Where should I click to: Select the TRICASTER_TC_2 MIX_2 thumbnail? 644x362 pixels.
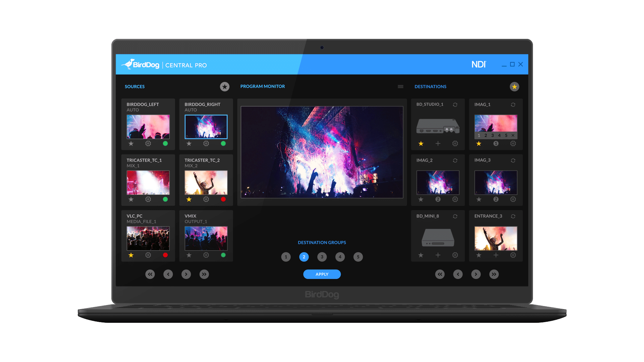pyautogui.click(x=206, y=183)
